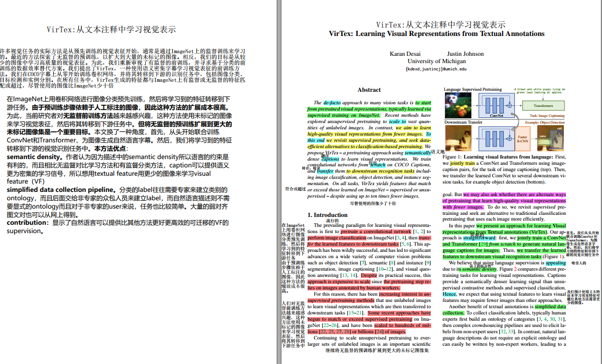Click the 1. Introduction section heading
Viewport: 602px width, 364px height.
tap(327, 215)
